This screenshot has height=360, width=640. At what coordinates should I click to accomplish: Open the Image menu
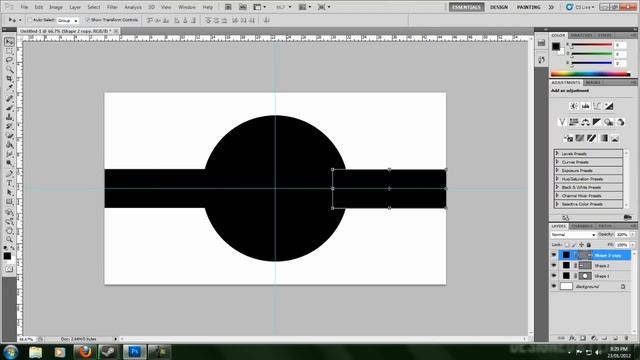point(56,7)
